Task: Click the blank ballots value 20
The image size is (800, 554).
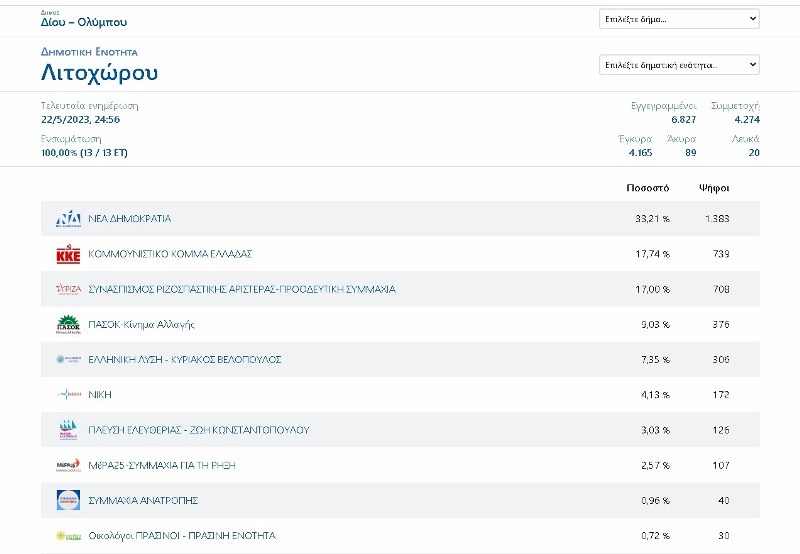Action: 754,153
